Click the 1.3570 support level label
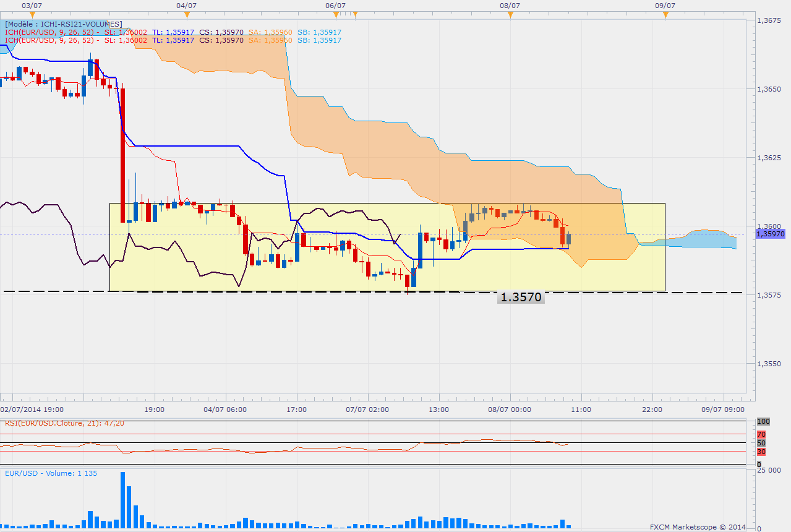This screenshot has height=532, width=791. (521, 298)
